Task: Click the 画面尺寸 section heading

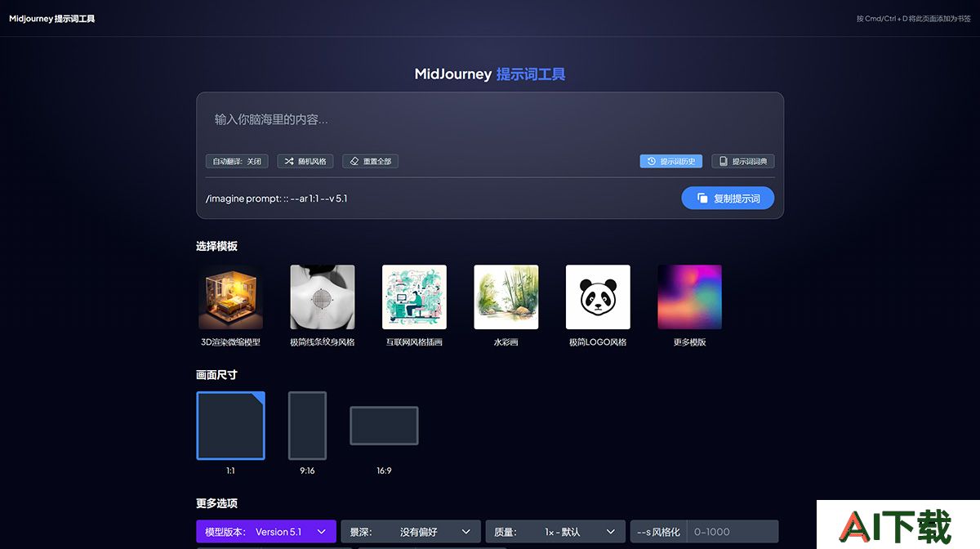Action: click(x=216, y=375)
